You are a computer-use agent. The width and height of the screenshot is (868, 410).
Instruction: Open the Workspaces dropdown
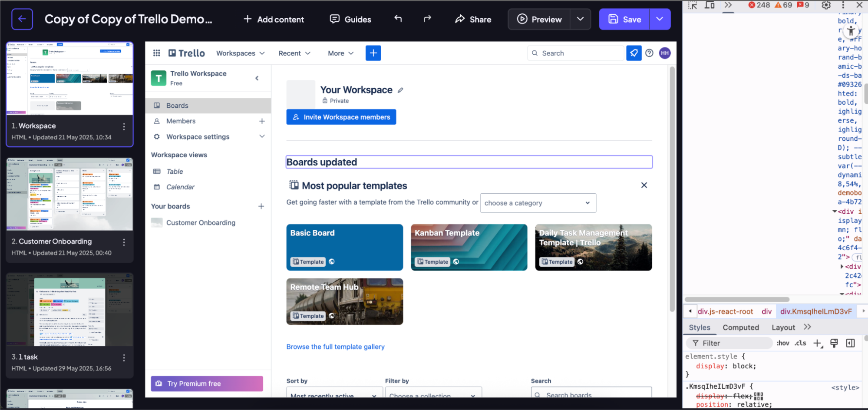coord(241,53)
